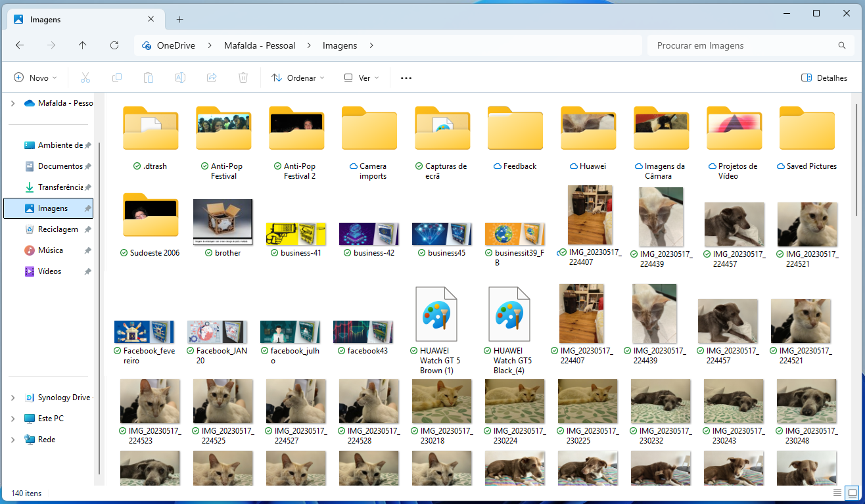Expand the Este PC tree node
This screenshot has height=504, width=865.
tap(12, 419)
